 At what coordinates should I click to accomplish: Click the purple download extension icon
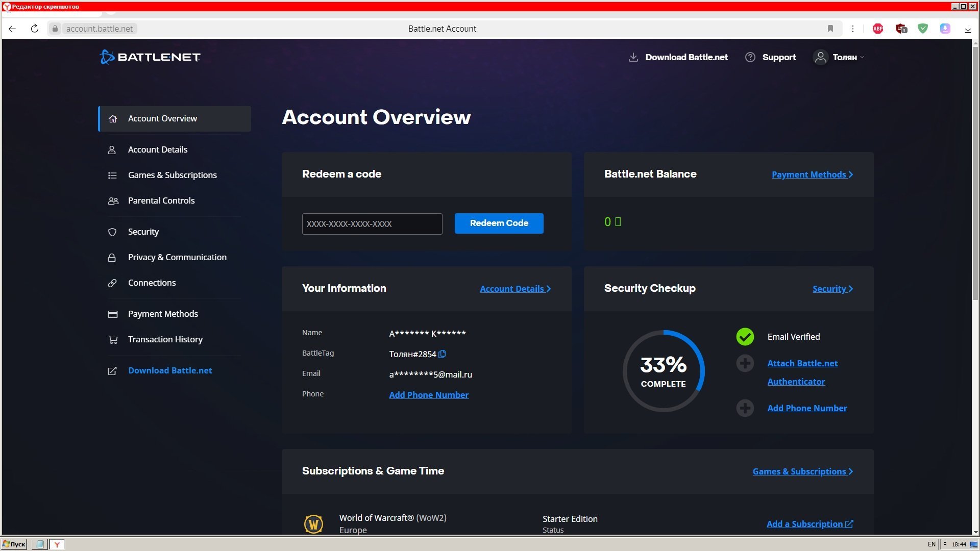pos(945,29)
